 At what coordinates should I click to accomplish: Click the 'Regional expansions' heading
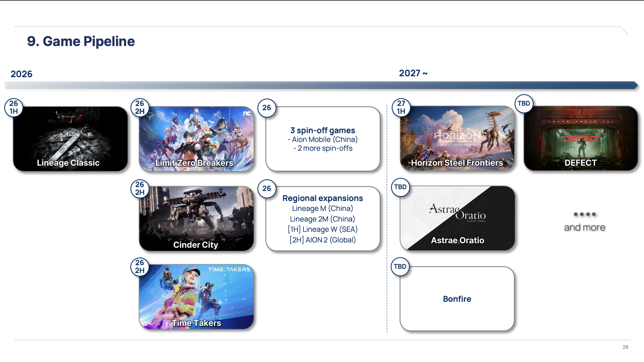(323, 198)
